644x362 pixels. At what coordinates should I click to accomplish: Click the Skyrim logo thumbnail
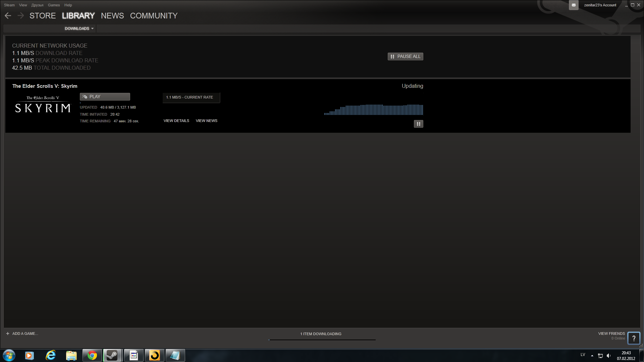(43, 105)
